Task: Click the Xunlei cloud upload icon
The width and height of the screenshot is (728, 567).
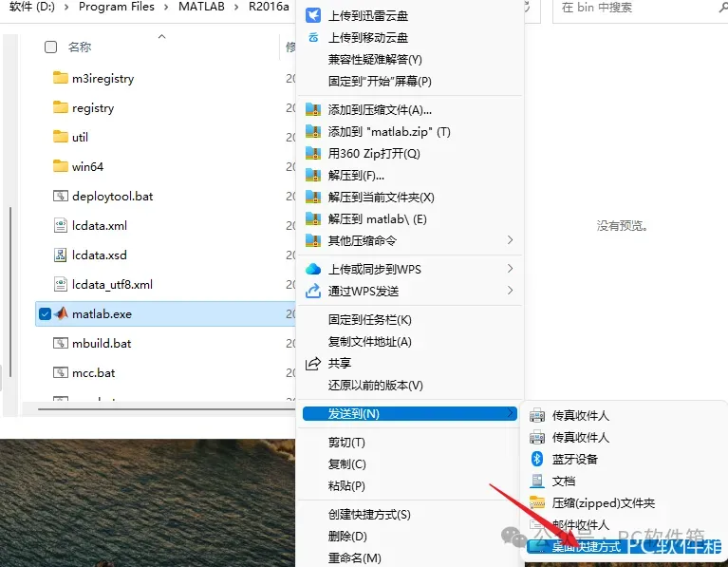Action: tap(313, 16)
